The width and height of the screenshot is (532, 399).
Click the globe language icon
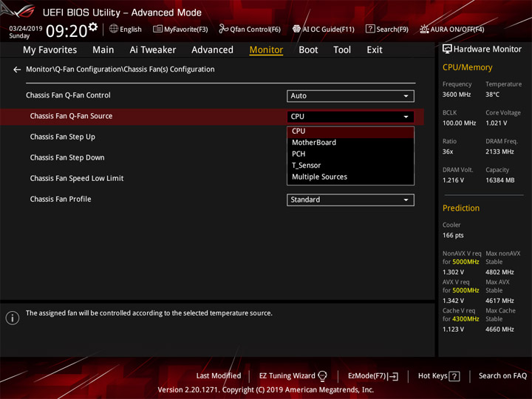click(114, 29)
